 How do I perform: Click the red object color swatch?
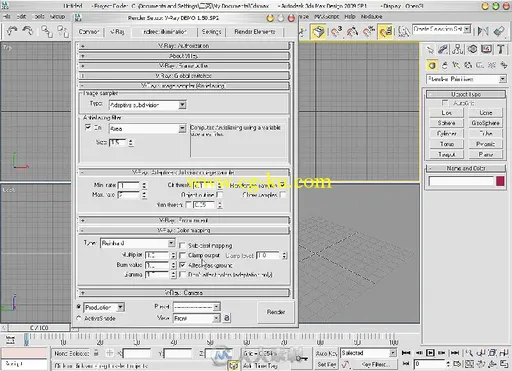click(500, 181)
